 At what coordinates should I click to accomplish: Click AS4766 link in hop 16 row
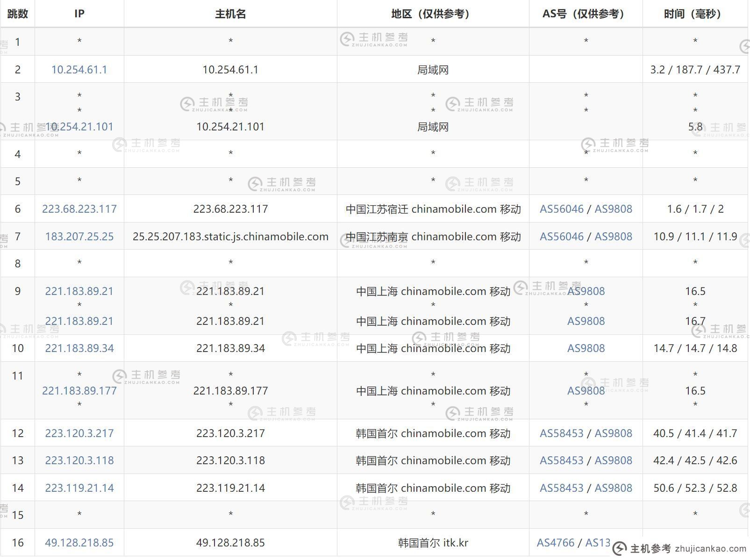pos(555,543)
